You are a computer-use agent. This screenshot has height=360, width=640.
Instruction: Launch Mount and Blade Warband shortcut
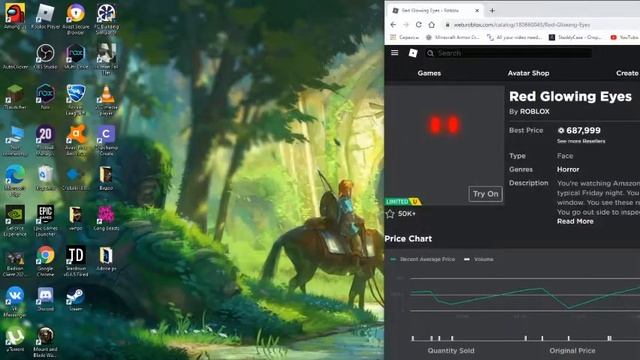coord(45,342)
